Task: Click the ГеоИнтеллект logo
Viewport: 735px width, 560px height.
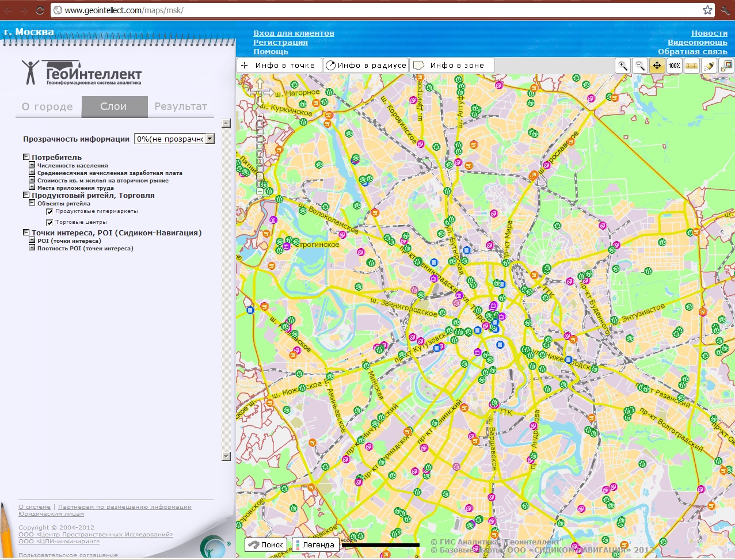Action: (x=82, y=73)
